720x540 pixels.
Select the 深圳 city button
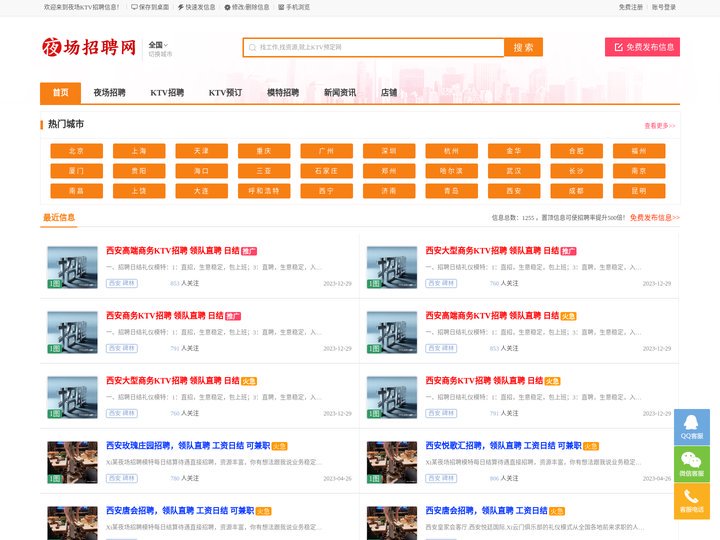pos(389,151)
